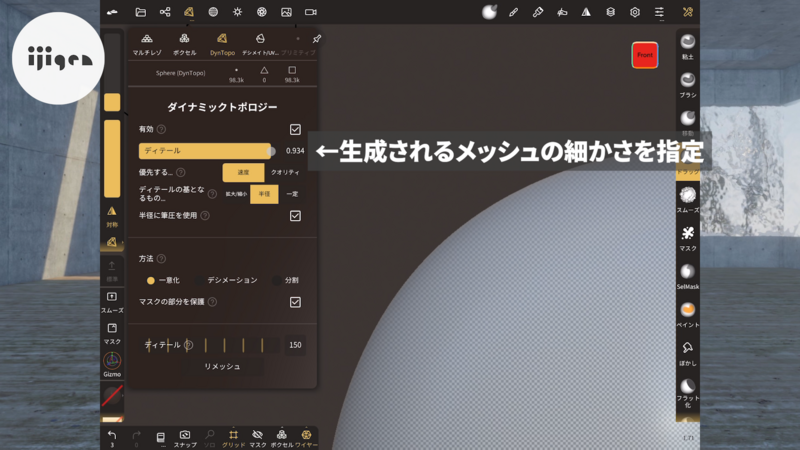
Task: Choose 速度 speed priority
Action: 243,172
